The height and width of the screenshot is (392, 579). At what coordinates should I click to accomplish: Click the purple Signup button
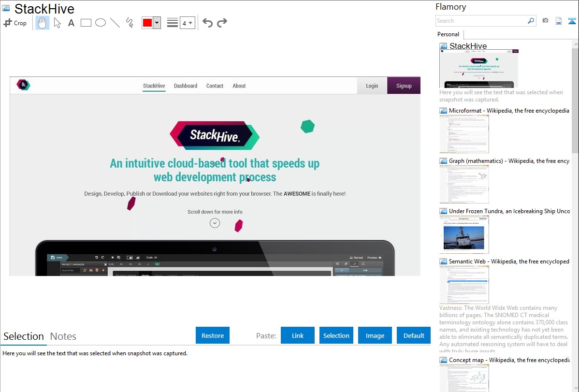pyautogui.click(x=404, y=86)
